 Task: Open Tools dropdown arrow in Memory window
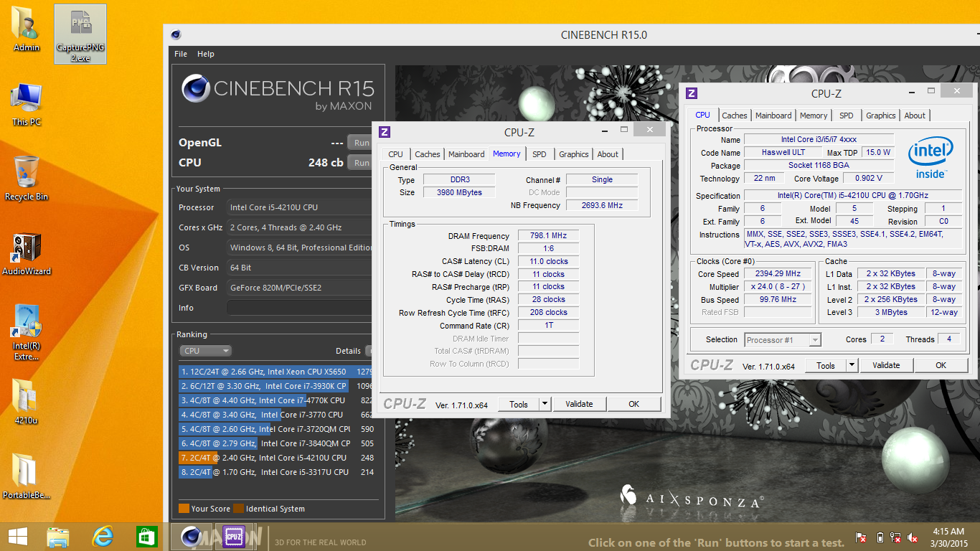click(545, 404)
